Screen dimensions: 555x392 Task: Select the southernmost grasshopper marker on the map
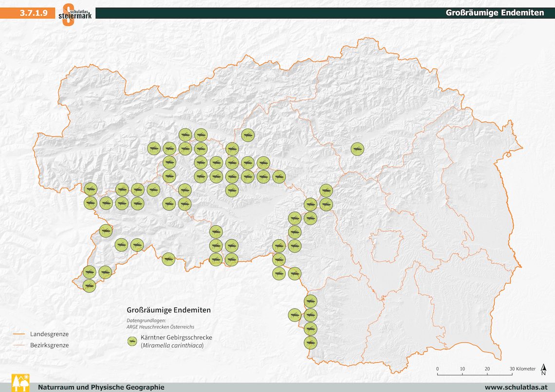[x=310, y=342]
